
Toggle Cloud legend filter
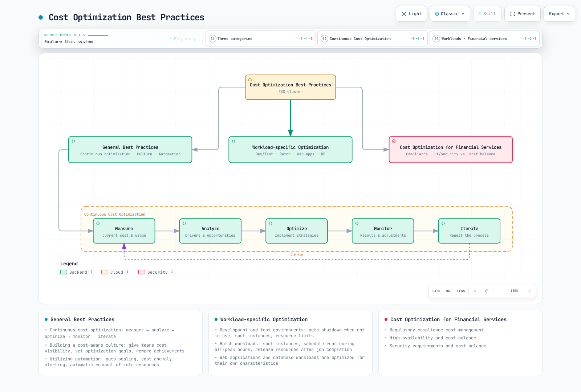click(x=115, y=272)
